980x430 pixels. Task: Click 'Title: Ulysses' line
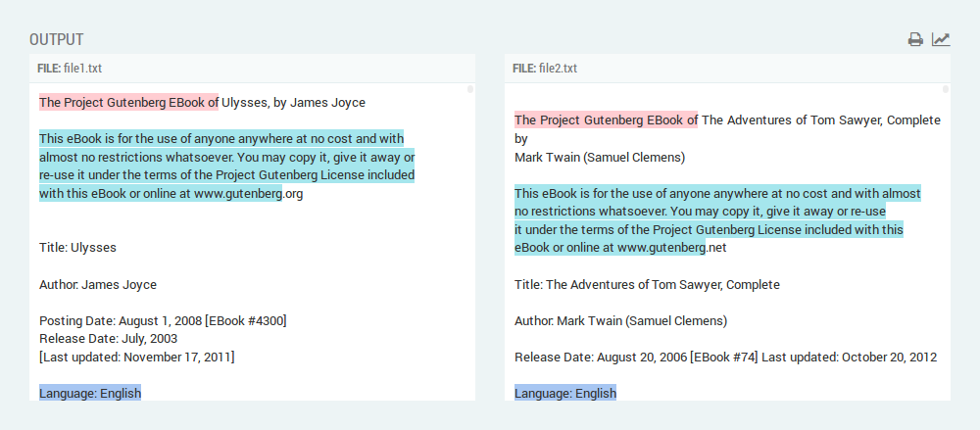[77, 248]
